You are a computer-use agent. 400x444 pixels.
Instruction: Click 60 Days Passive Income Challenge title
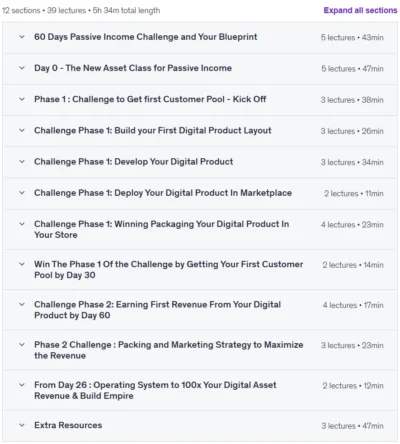coord(145,37)
